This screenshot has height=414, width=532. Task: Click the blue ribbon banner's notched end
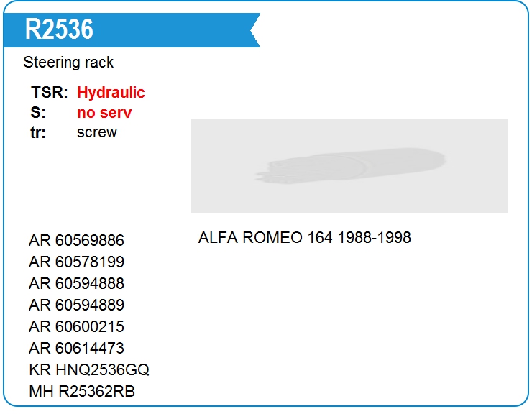click(254, 30)
